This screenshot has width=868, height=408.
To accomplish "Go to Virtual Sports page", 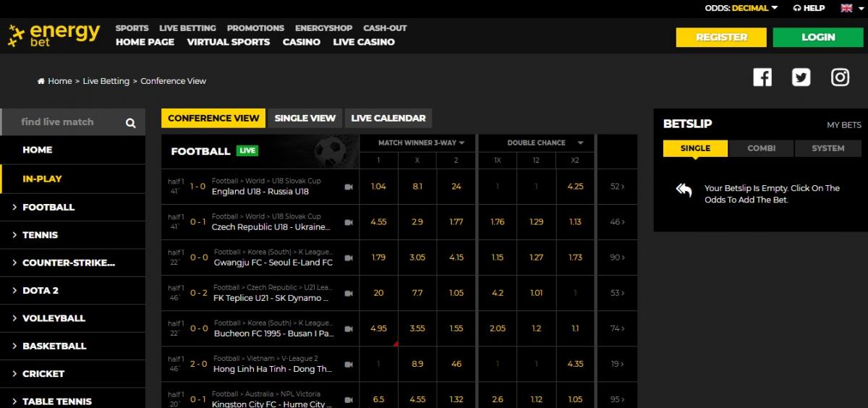I will coord(229,42).
